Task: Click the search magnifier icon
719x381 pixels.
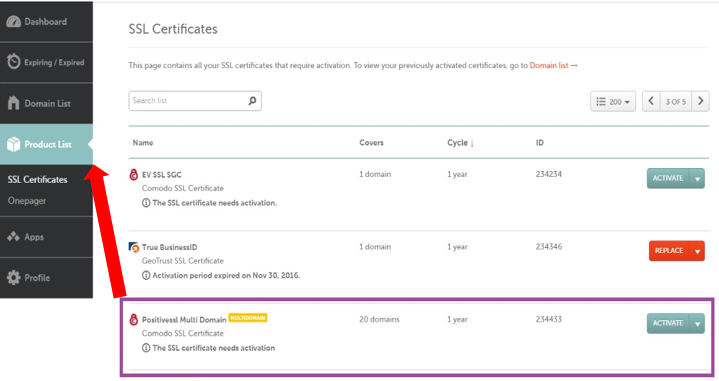Action: coord(252,101)
